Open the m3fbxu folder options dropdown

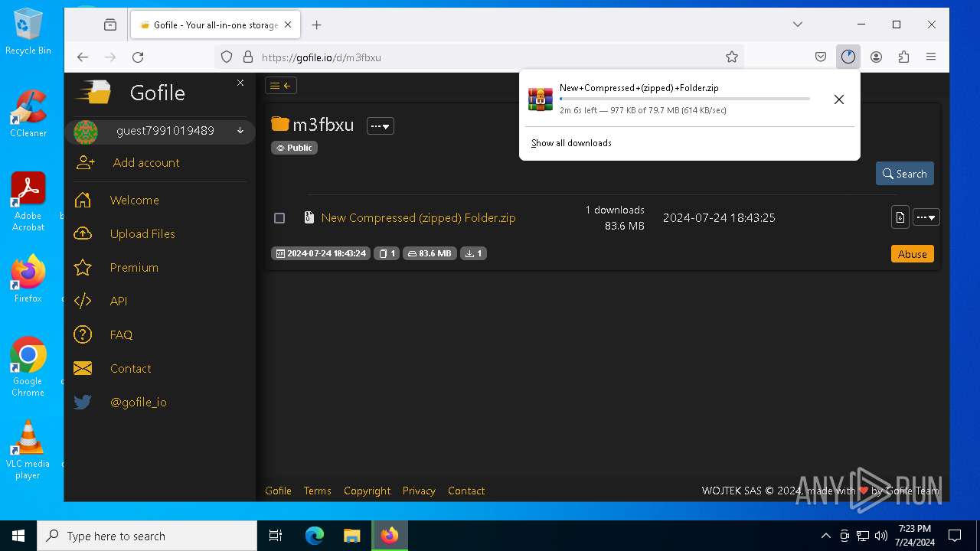(x=381, y=126)
